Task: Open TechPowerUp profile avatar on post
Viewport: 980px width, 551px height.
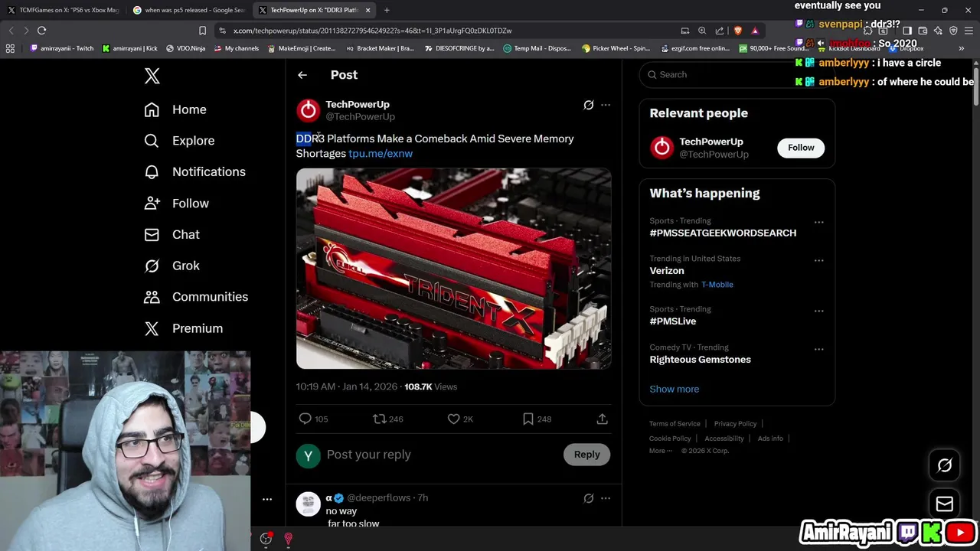Action: (x=308, y=110)
